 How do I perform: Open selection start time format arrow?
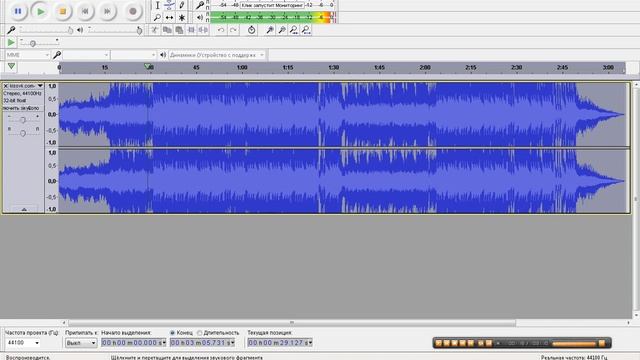click(164, 343)
